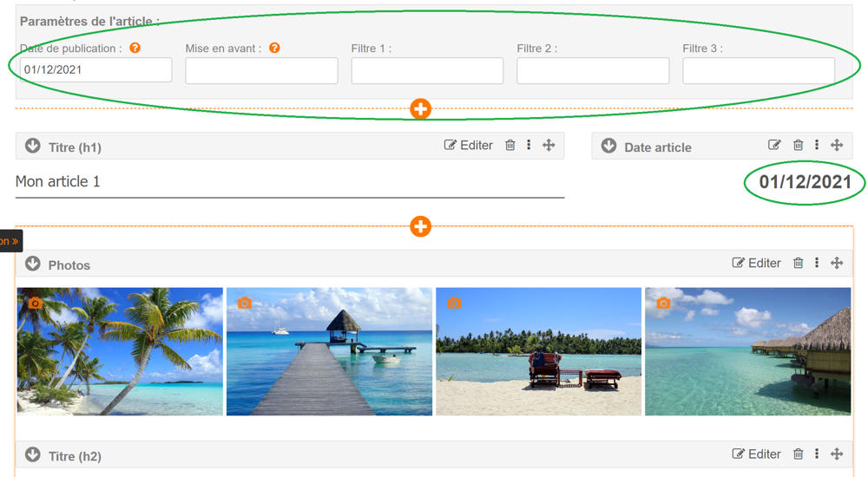The height and width of the screenshot is (477, 868).
Task: Click Editer on the Titre (h2) block
Action: (x=757, y=454)
